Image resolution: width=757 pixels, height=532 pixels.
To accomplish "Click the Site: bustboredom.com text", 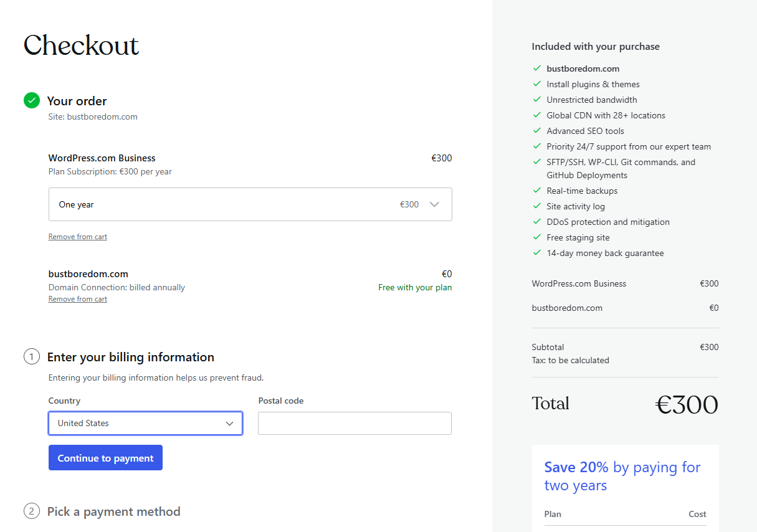I will pos(93,116).
